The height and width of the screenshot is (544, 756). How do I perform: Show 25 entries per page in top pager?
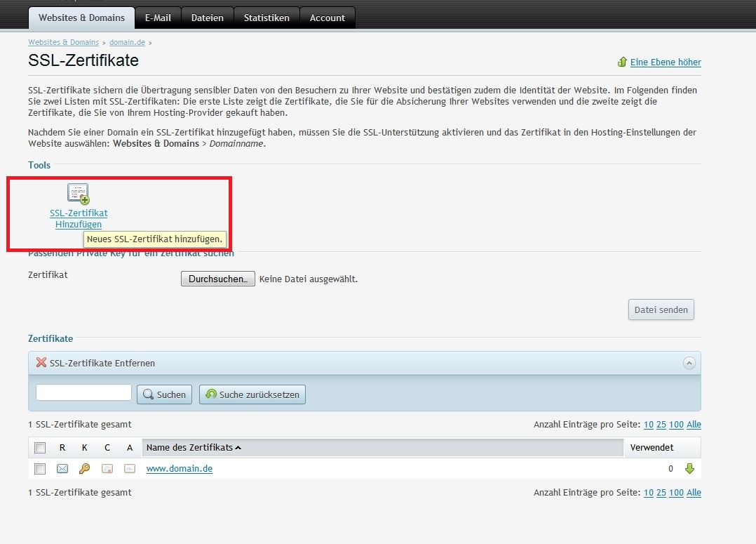click(x=661, y=425)
